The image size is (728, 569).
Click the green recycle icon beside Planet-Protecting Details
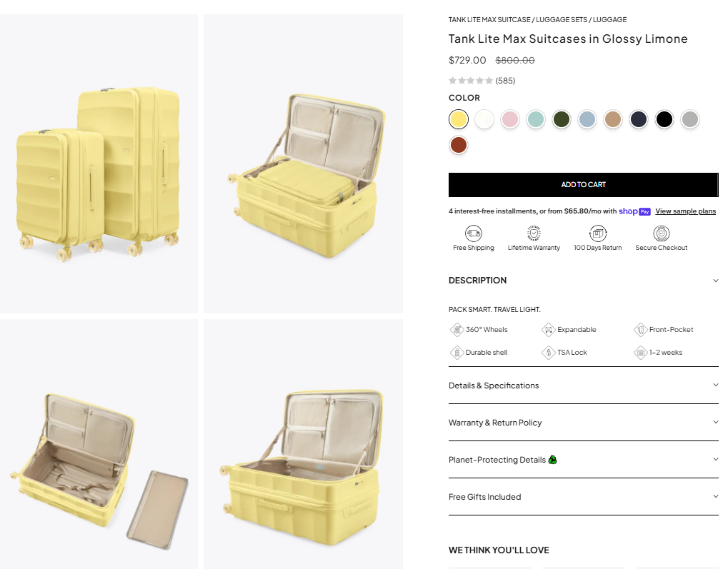(552, 460)
